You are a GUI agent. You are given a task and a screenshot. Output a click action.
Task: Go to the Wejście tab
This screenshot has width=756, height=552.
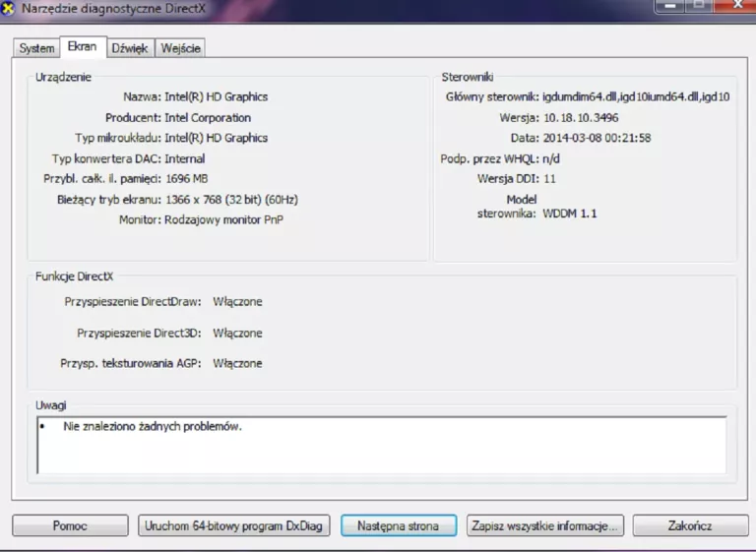tap(180, 48)
